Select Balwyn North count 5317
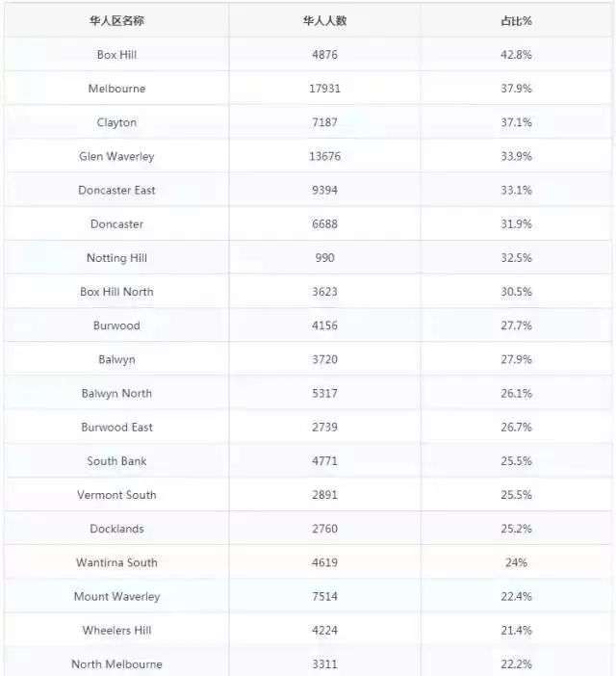The height and width of the screenshot is (676, 616). tap(324, 393)
